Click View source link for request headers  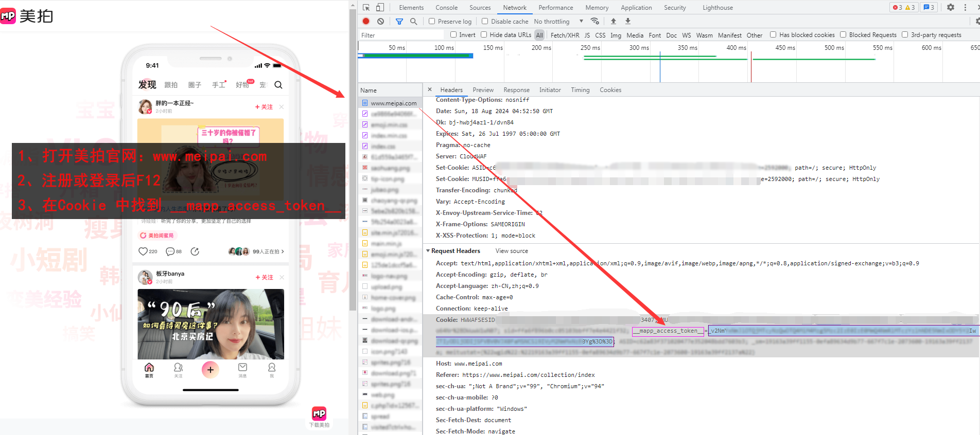(511, 251)
